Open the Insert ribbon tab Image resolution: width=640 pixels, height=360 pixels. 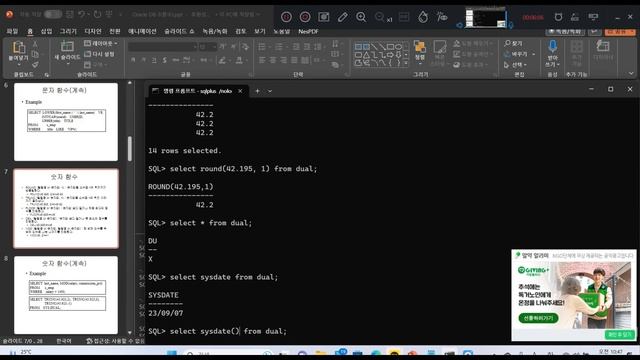pos(46,31)
